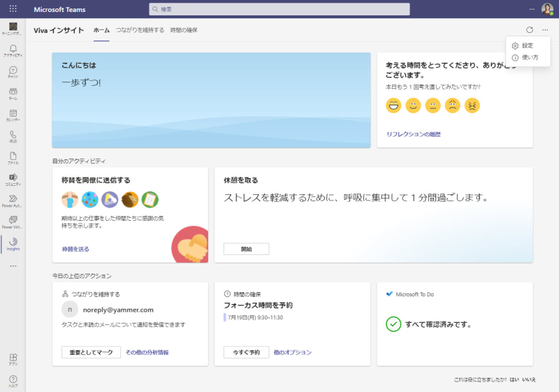Click the 'n' contact avatar circle
559x392 pixels.
pyautogui.click(x=70, y=310)
